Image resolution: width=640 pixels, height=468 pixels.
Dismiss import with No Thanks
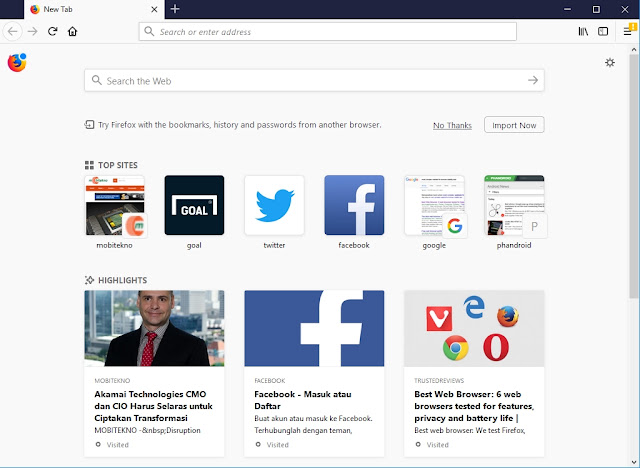pyautogui.click(x=452, y=125)
